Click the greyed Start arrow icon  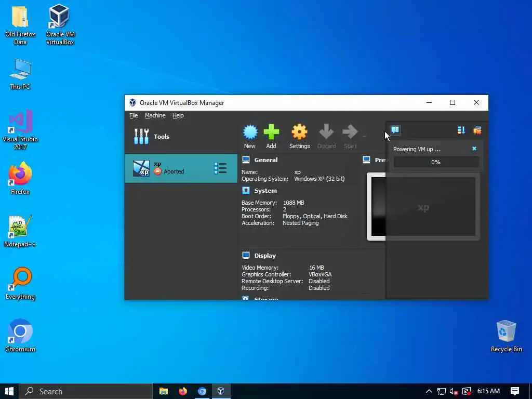350,131
